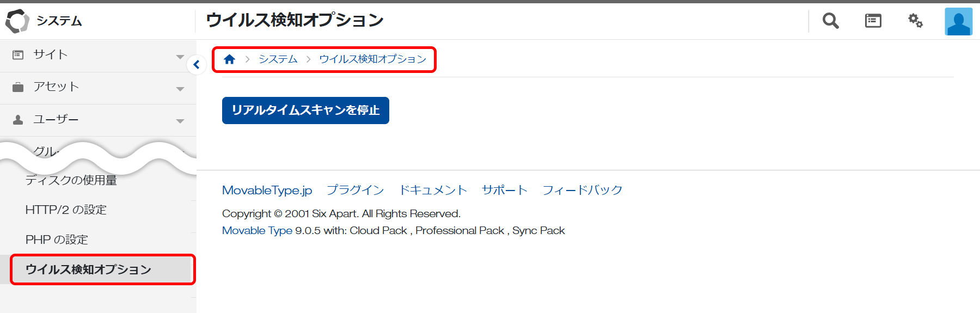Click the システム breadcrumb link
This screenshot has height=313, width=980.
(x=278, y=59)
